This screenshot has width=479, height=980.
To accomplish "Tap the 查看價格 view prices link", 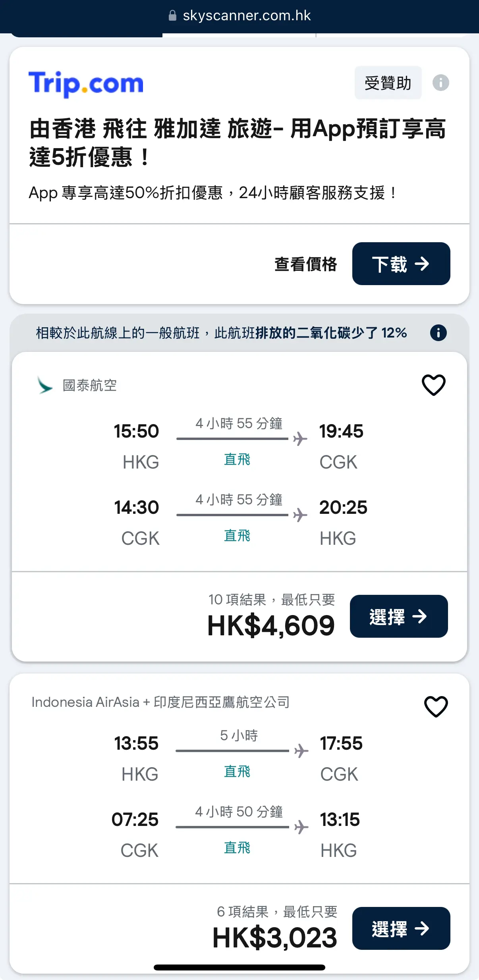I will click(305, 264).
